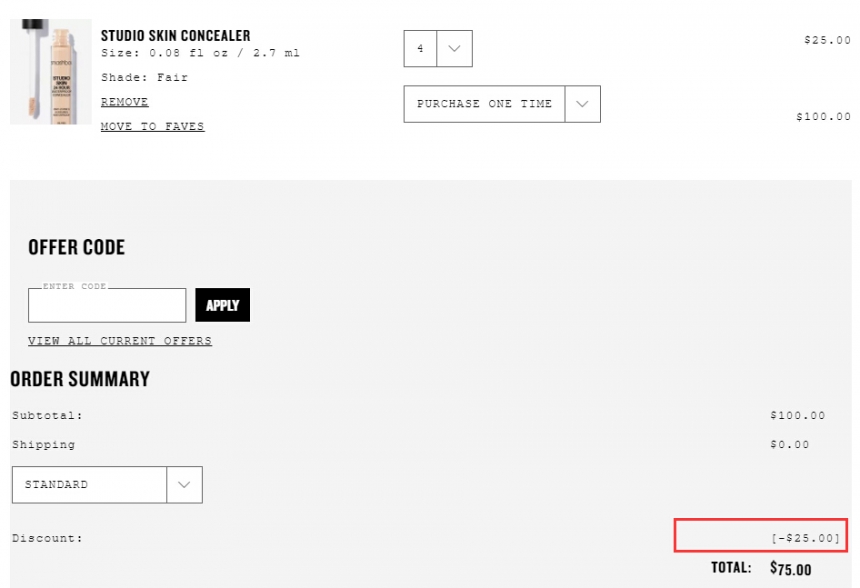Click the $100.00 line item total

823,116
